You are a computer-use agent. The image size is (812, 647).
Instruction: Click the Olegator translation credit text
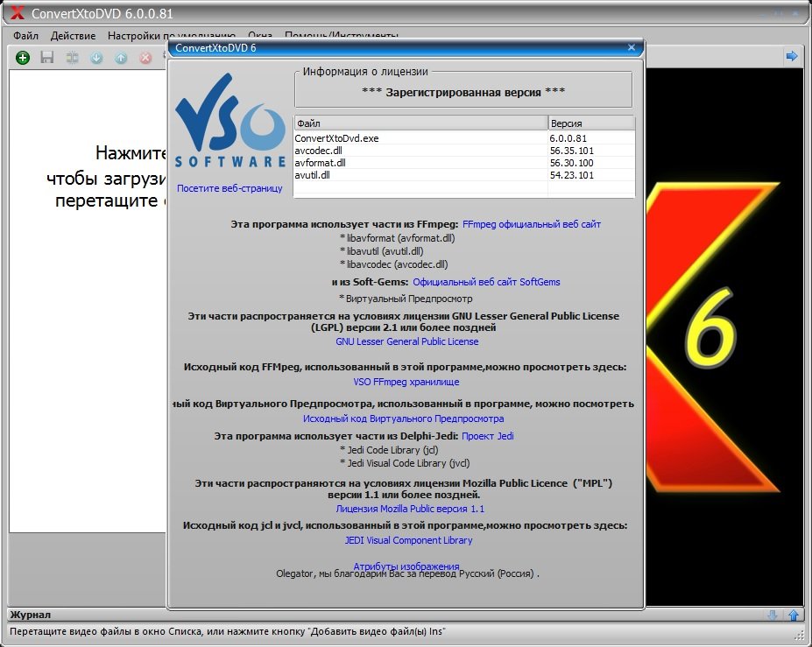pos(407,574)
